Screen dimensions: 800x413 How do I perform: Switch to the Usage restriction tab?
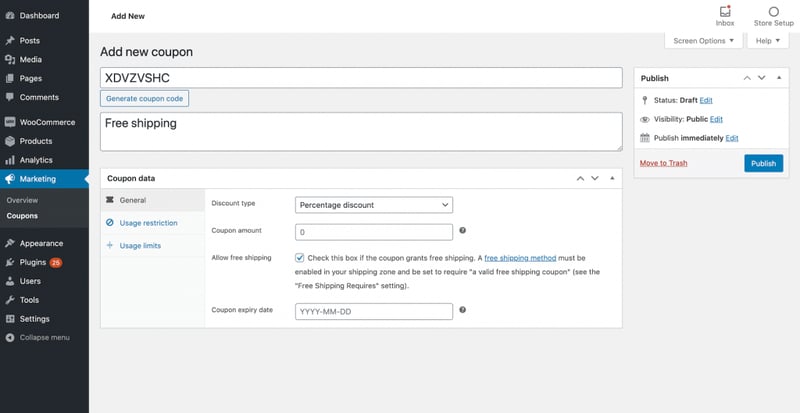coord(147,223)
